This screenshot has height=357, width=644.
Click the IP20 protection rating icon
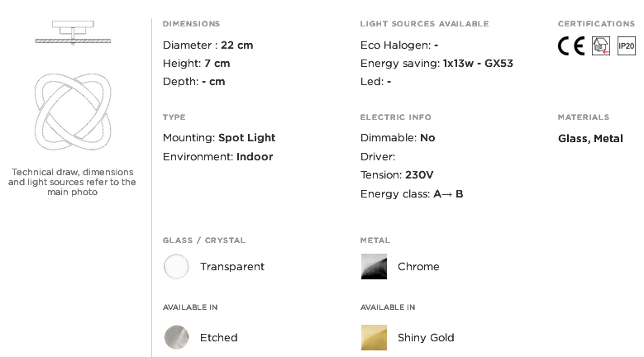(627, 46)
